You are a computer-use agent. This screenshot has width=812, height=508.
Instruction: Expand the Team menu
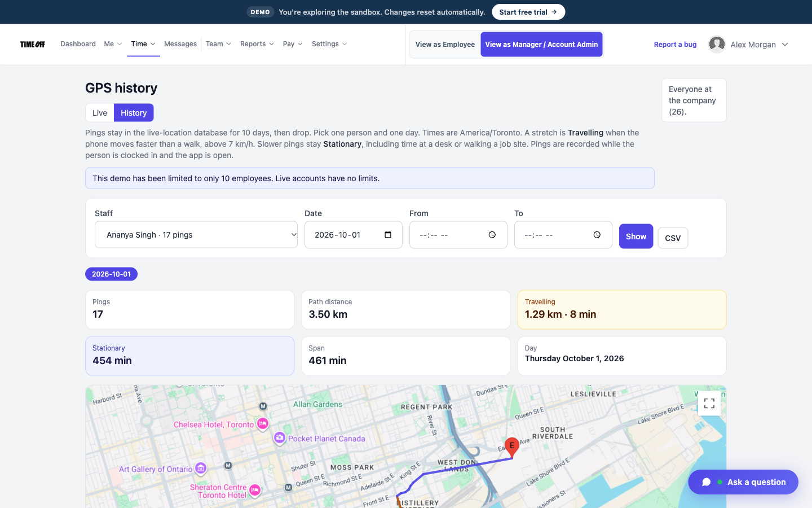click(x=218, y=44)
